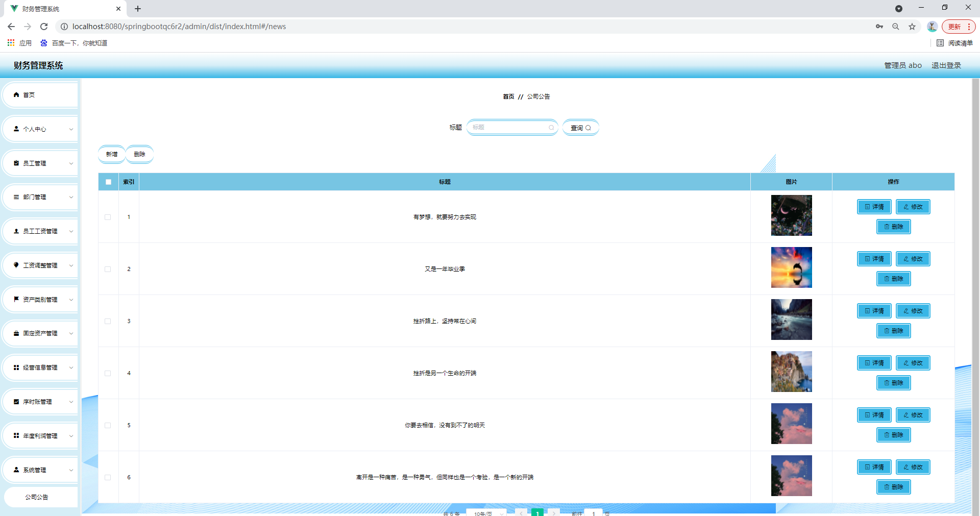This screenshot has height=516, width=980.
Task: Click the home icon in sidebar
Action: [x=16, y=95]
